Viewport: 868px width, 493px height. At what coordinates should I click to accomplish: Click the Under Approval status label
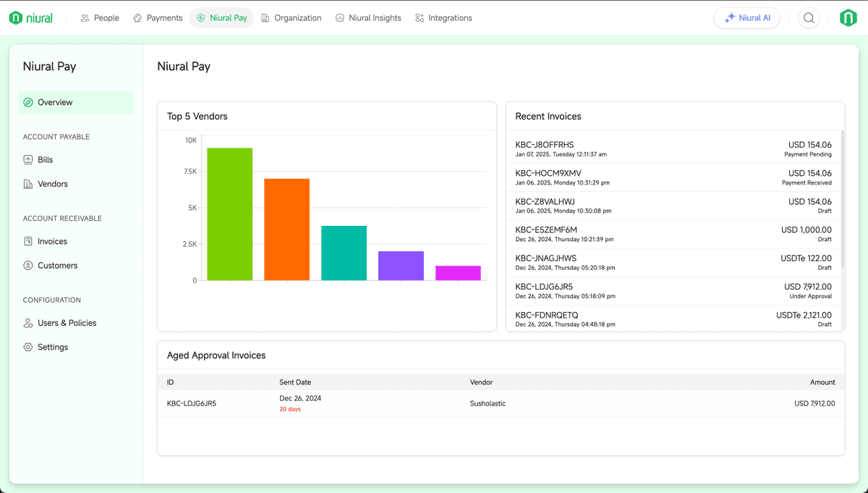[x=810, y=296]
